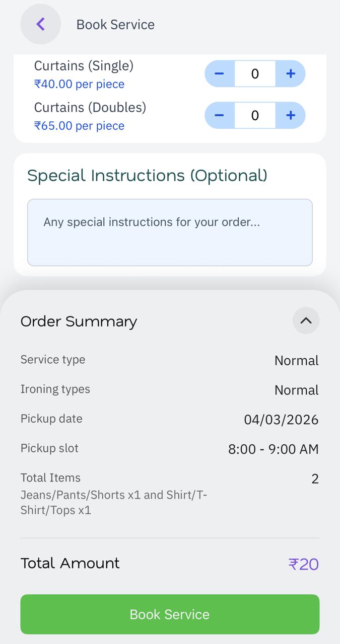Image resolution: width=340 pixels, height=644 pixels.
Task: Tap the back arrow to leave Book Service
Action: pos(40,24)
